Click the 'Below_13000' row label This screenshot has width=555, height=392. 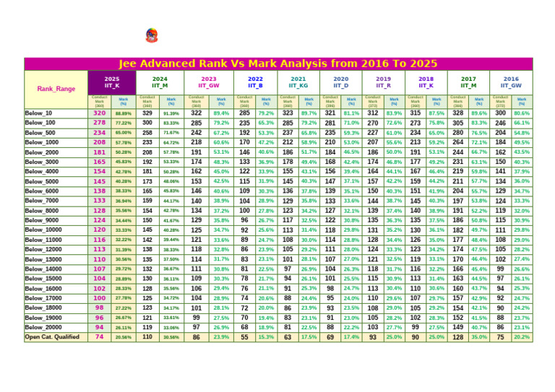click(43, 259)
